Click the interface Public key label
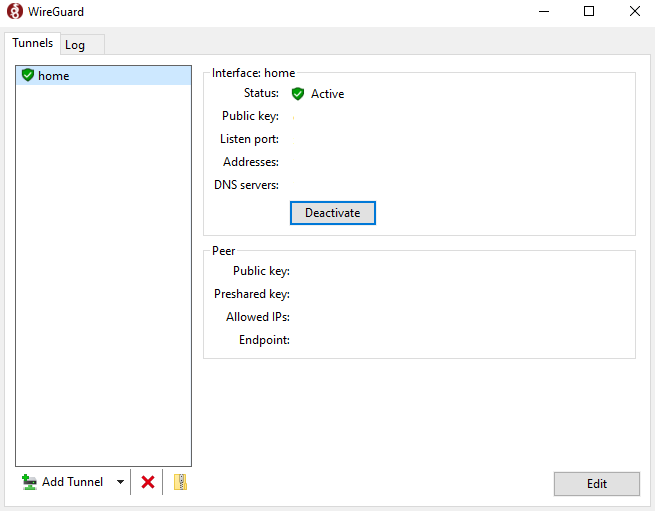This screenshot has width=655, height=511. [x=250, y=116]
